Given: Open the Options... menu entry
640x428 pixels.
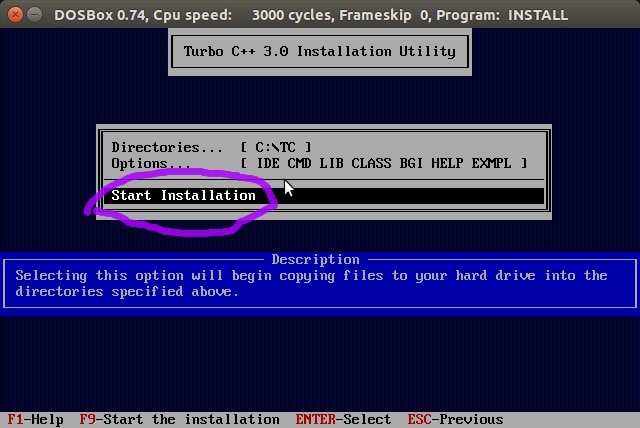Looking at the screenshot, I should tap(151, 164).
